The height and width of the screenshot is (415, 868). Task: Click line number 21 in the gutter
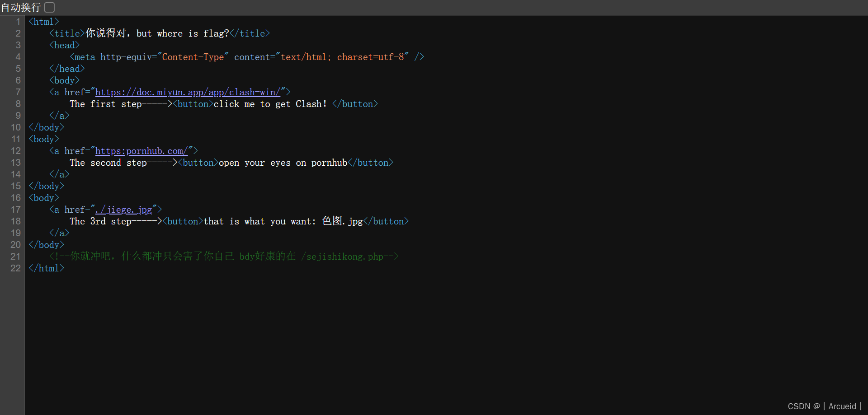(x=16, y=256)
